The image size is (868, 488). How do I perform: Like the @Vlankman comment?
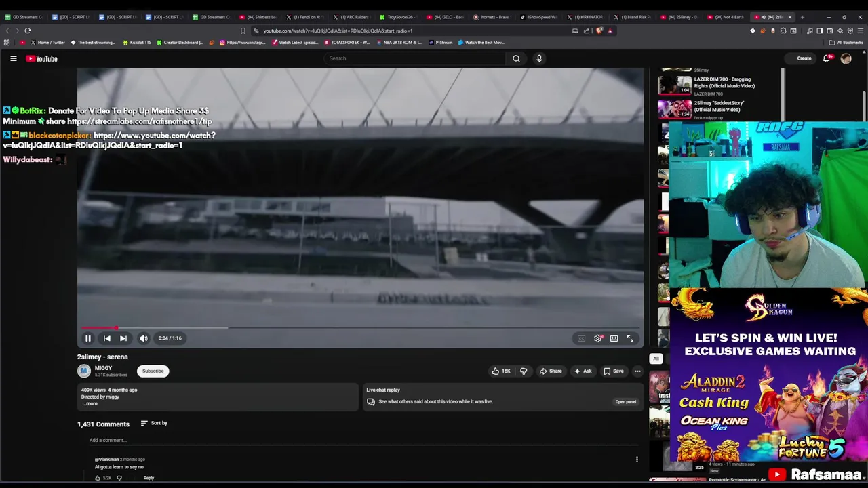point(97,478)
